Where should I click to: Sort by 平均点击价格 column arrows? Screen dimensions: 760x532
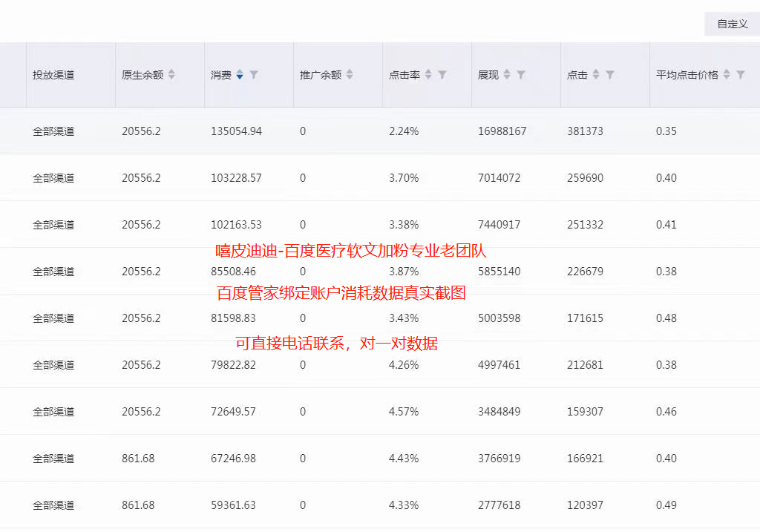point(726,75)
